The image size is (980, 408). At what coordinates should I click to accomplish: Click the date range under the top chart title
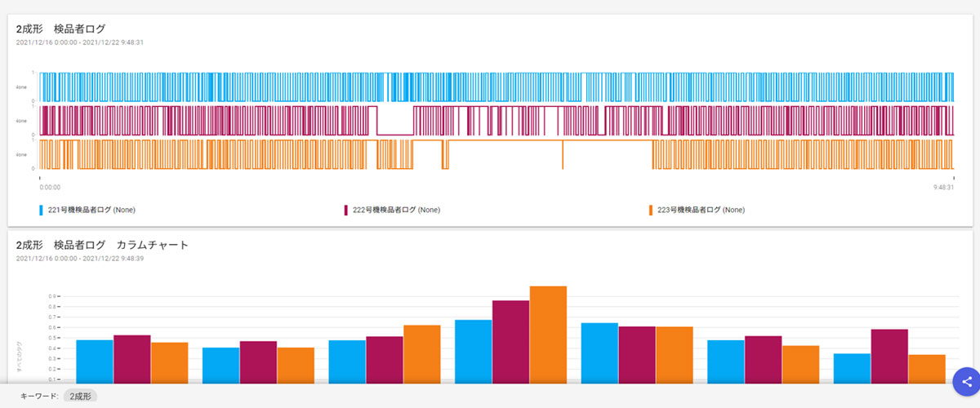pyautogui.click(x=80, y=42)
